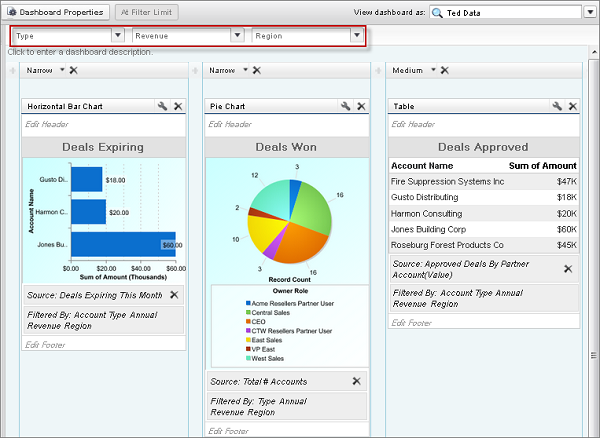
Task: Remove the Horizontal Bar Chart component
Action: [178, 106]
